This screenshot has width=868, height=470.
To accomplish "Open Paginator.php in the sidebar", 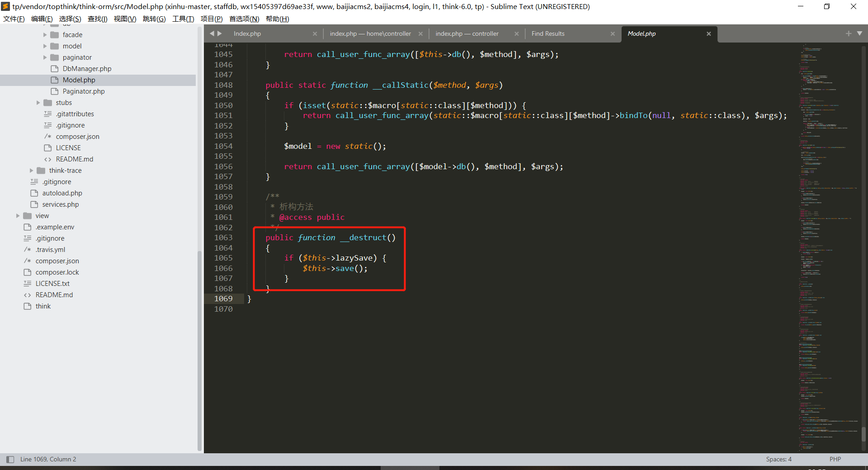I will tap(84, 91).
